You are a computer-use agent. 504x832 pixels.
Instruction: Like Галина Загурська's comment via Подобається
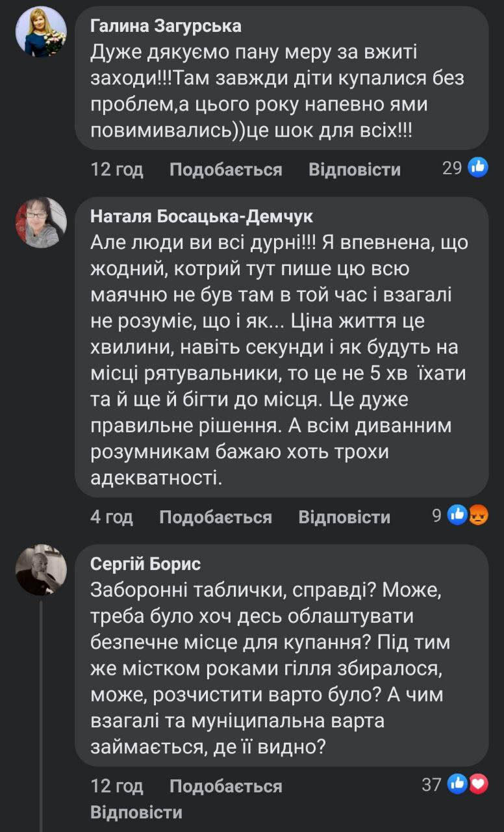pos(225,170)
